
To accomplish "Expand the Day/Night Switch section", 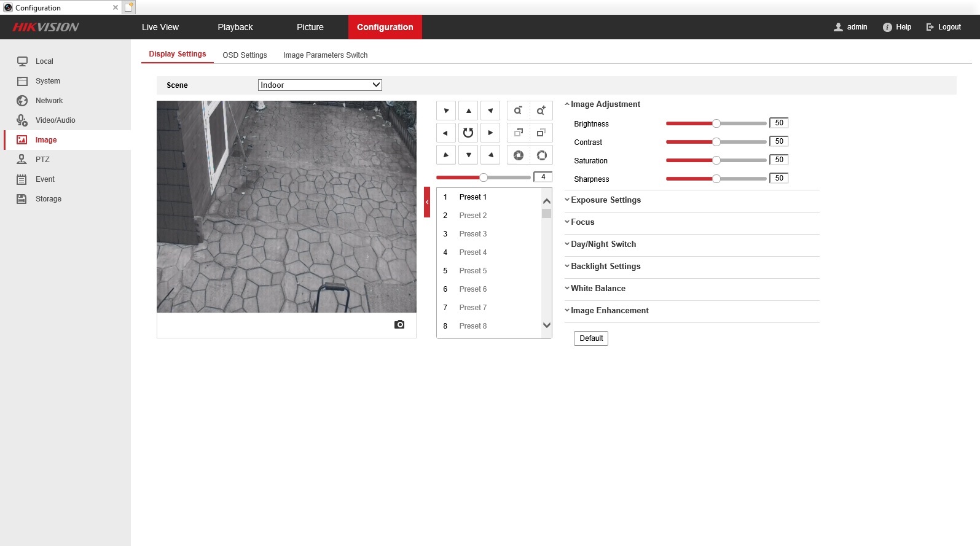I will [x=603, y=244].
